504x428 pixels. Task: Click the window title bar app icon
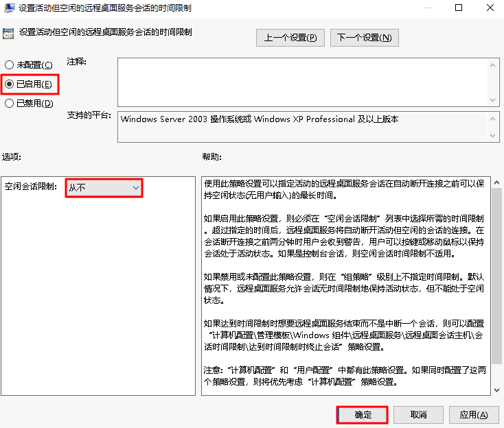(x=9, y=8)
